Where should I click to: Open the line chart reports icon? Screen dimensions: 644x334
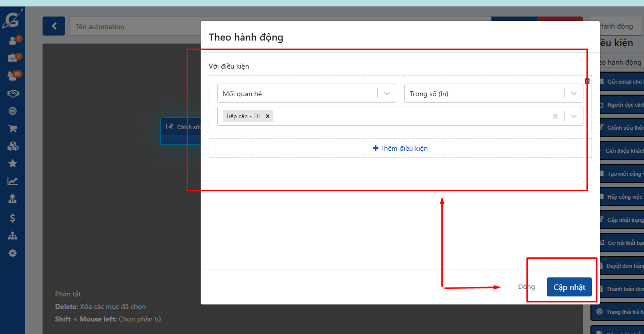13,181
